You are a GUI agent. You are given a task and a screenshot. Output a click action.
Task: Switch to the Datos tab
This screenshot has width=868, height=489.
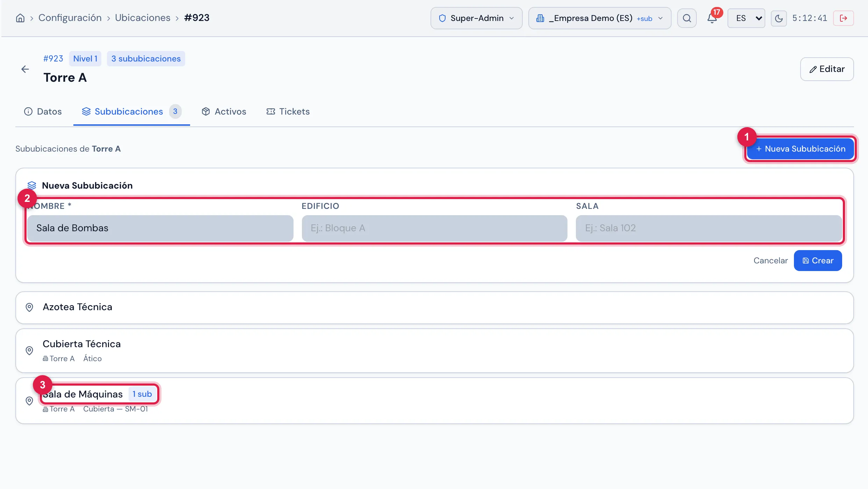pyautogui.click(x=43, y=111)
